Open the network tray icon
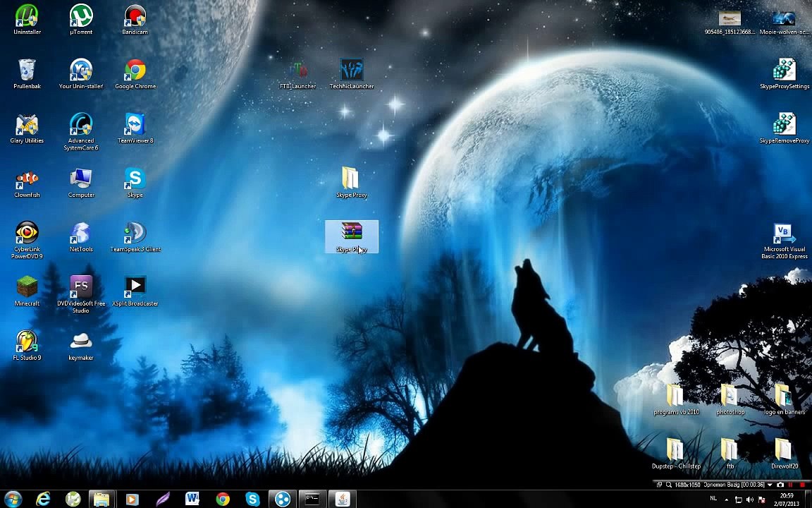Image resolution: width=812 pixels, height=508 pixels. (739, 500)
